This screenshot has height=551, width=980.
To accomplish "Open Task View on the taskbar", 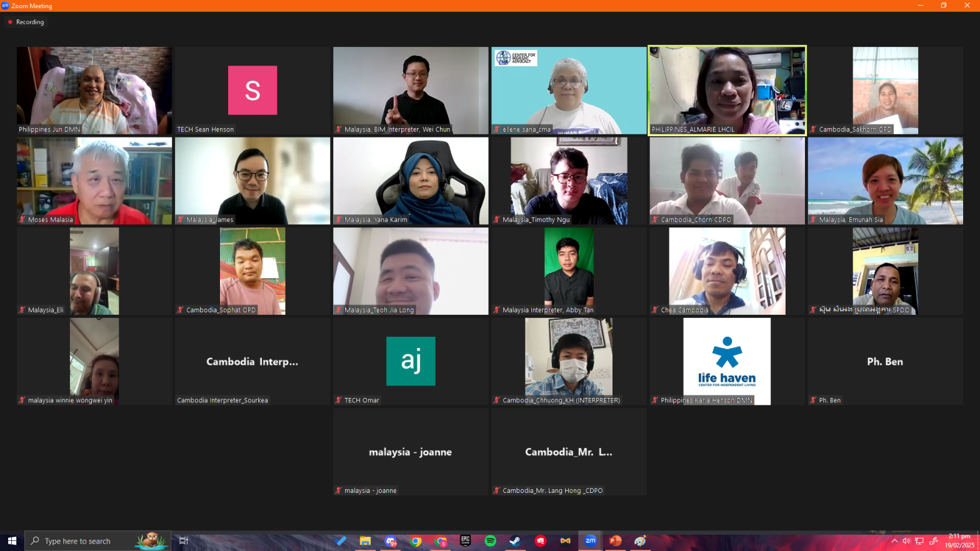I will pyautogui.click(x=184, y=541).
